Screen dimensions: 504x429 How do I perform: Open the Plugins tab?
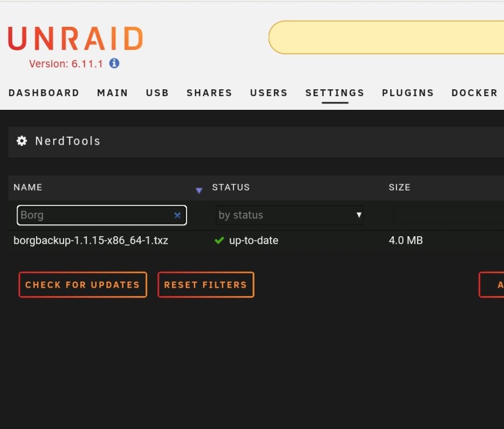408,93
